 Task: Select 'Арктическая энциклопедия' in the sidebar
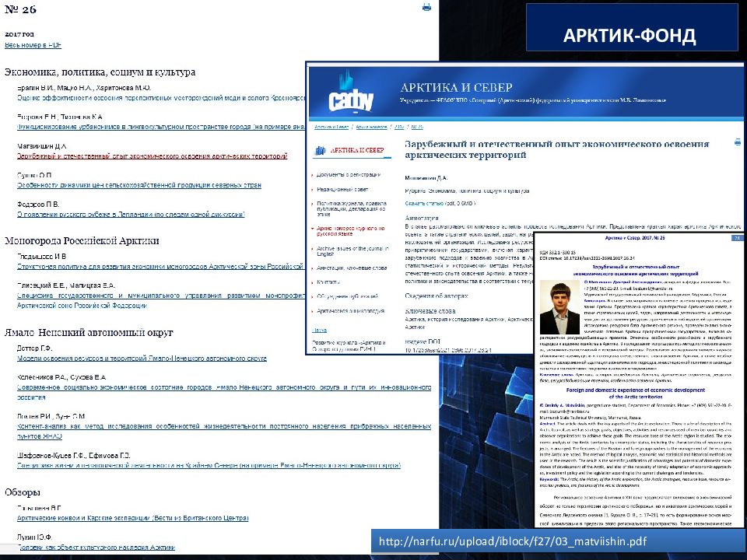tap(350, 311)
